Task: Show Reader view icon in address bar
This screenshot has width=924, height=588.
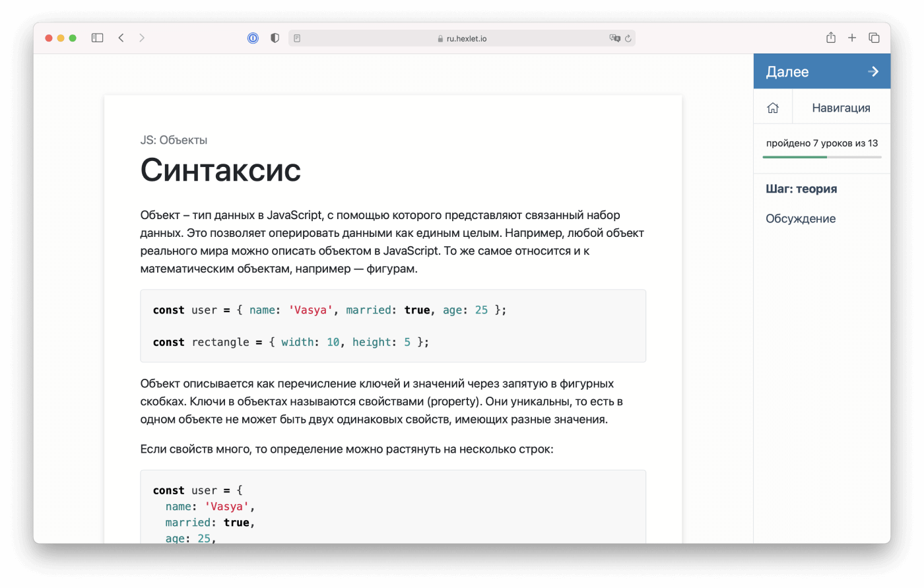Action: pyautogui.click(x=297, y=38)
